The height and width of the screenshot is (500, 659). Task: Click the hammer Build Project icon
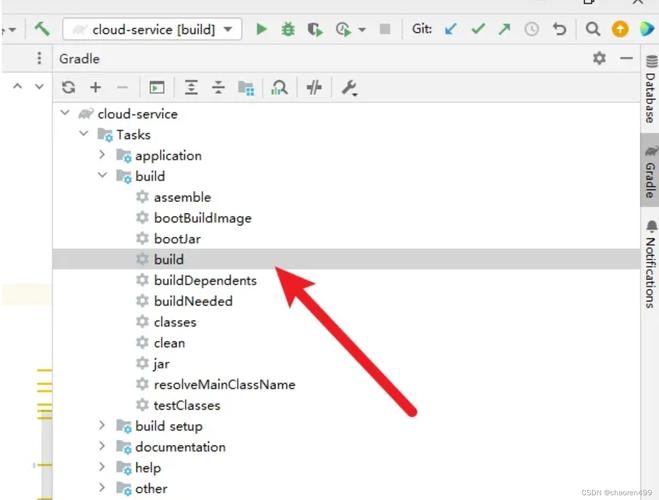[41, 29]
